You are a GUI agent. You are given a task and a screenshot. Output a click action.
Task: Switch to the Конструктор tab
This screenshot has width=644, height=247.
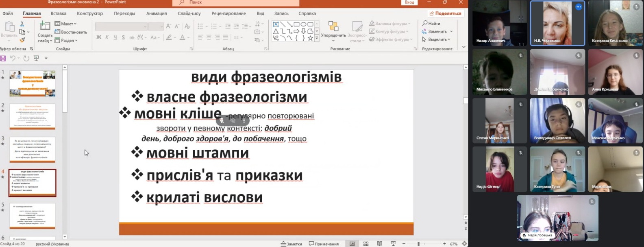coord(90,13)
